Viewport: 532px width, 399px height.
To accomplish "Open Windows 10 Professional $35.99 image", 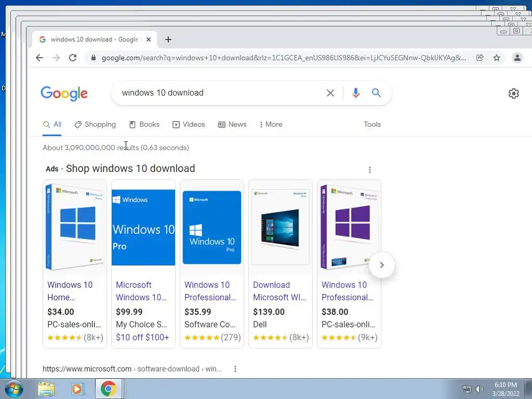I will click(x=212, y=228).
